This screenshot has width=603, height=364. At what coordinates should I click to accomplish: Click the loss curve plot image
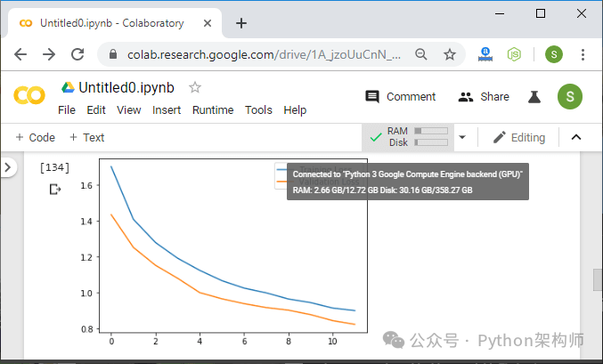pos(224,251)
